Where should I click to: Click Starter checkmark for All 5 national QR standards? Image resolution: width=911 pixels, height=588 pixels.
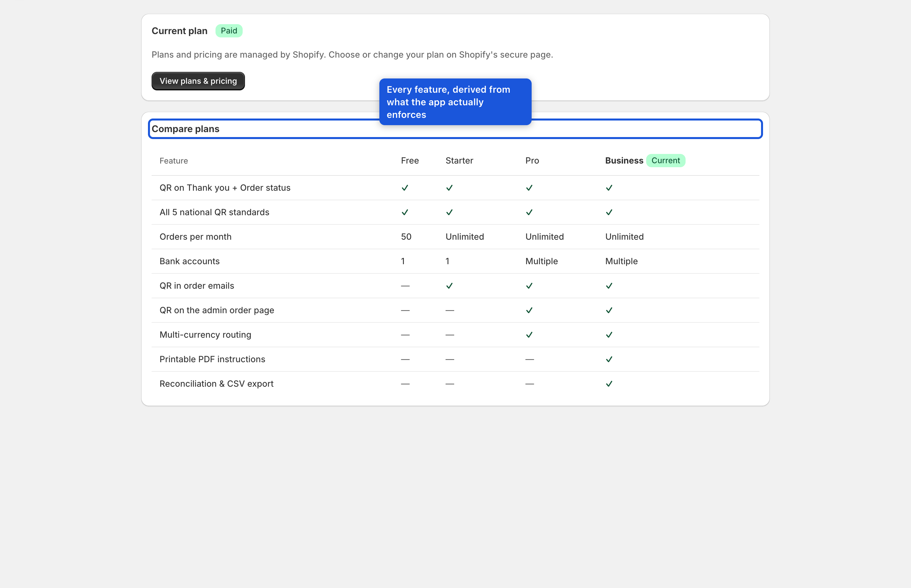[x=450, y=212]
